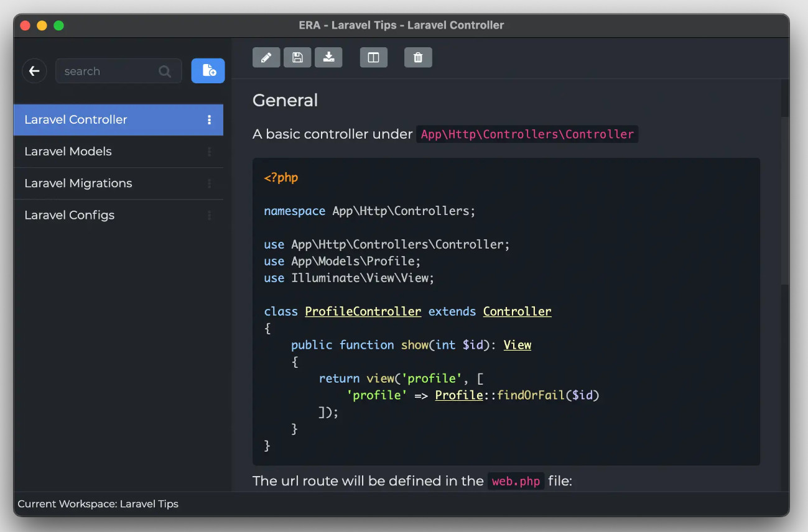Open the Laravel Controller options menu
Screen dimensions: 808x532
click(209, 120)
